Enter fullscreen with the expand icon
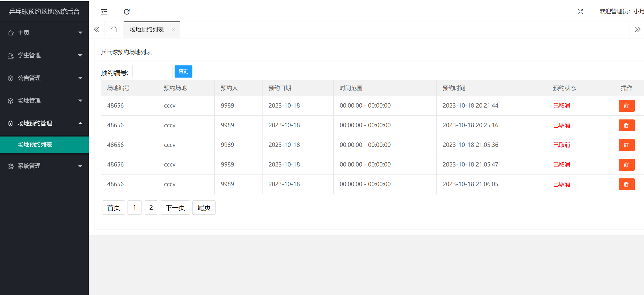 [580, 12]
